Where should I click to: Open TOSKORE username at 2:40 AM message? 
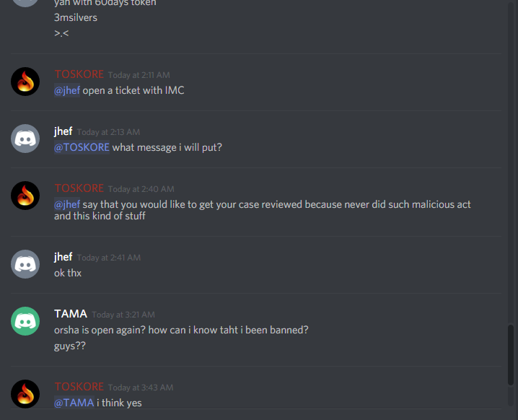79,188
